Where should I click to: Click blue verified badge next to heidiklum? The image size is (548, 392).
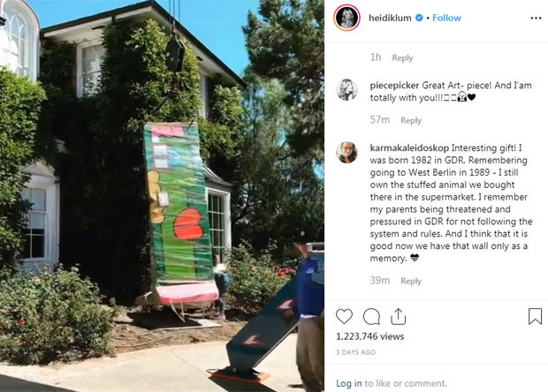419,18
